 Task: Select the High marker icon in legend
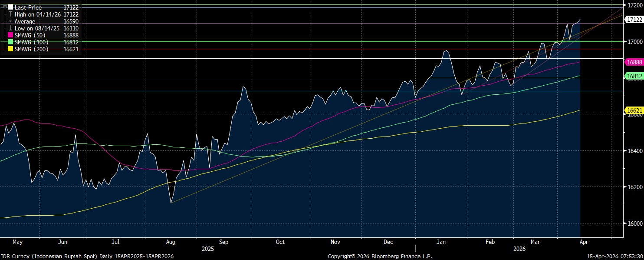point(10,14)
